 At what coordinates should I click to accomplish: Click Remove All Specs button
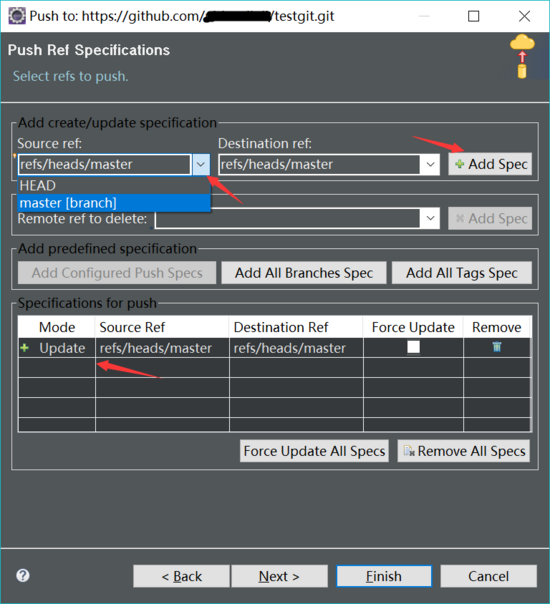464,451
